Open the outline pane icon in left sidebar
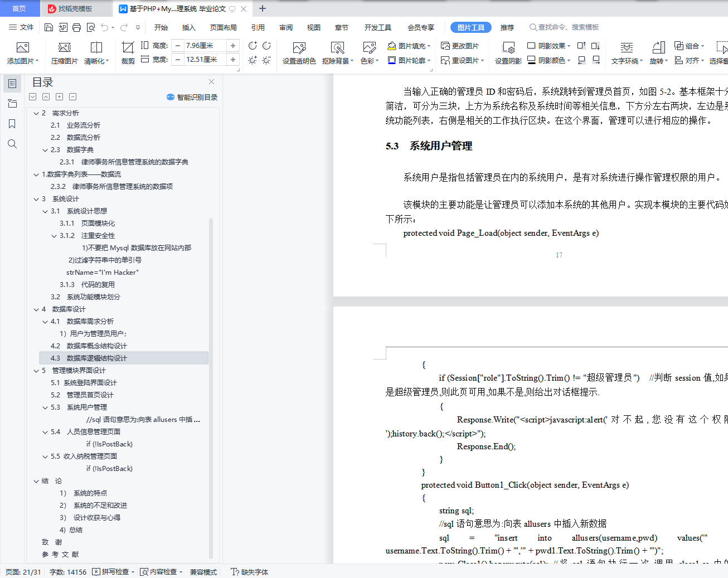 pyautogui.click(x=12, y=84)
